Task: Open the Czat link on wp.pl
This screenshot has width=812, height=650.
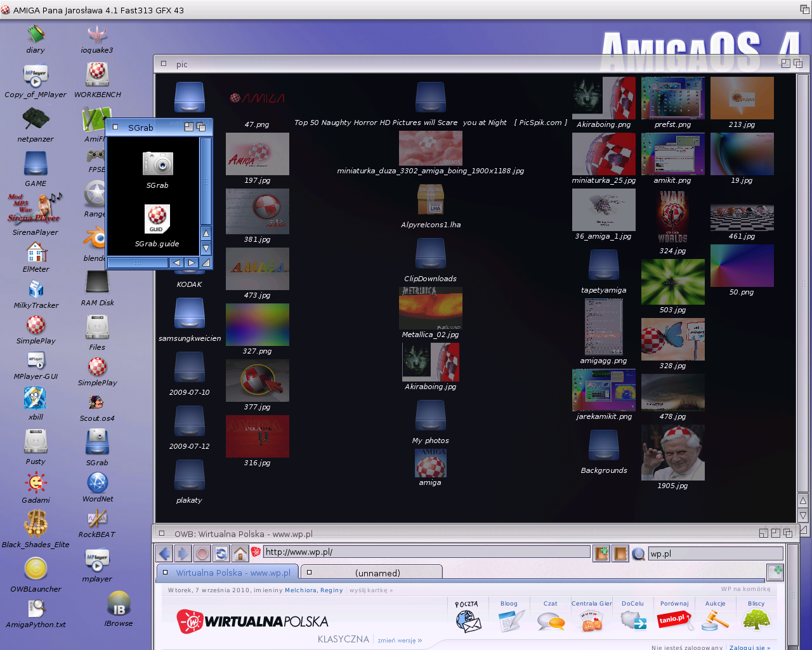Action: click(551, 616)
